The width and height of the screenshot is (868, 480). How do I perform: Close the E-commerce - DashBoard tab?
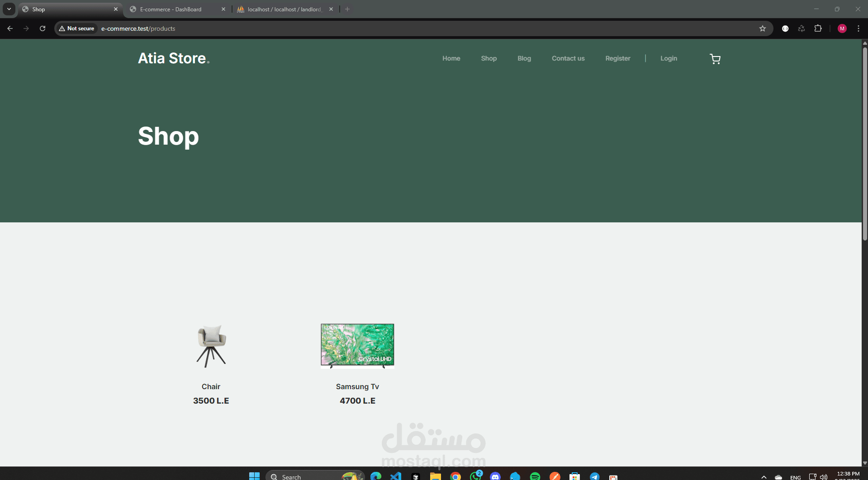[x=223, y=9]
